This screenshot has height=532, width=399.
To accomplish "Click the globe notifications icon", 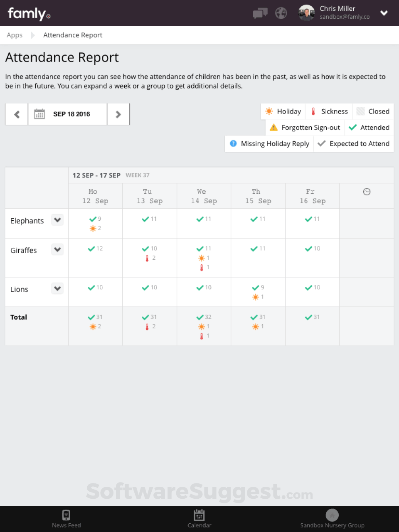I will click(281, 13).
